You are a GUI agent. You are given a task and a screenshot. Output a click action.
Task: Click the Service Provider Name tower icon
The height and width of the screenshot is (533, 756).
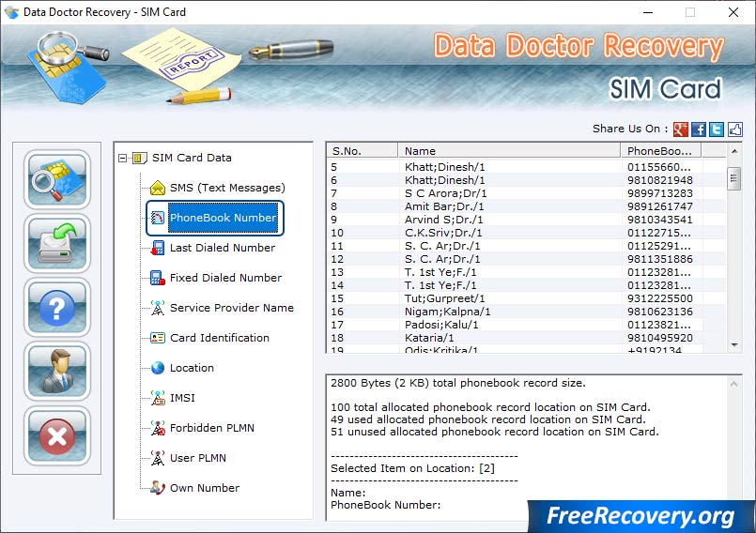click(x=158, y=308)
